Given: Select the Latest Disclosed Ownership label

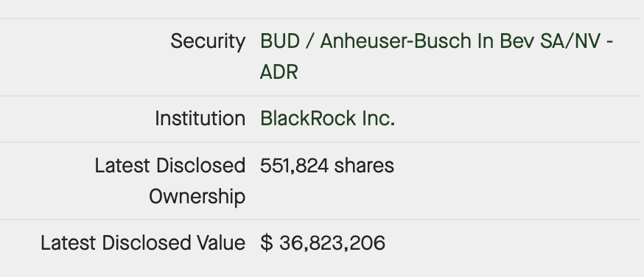Looking at the screenshot, I should coord(170,181).
